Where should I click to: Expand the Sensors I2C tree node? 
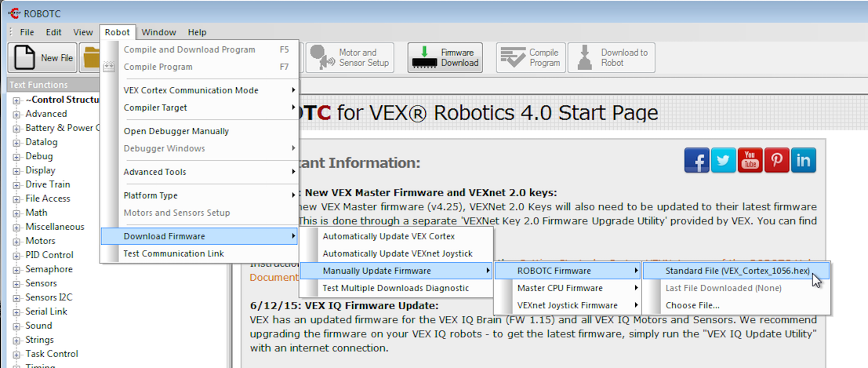[16, 297]
